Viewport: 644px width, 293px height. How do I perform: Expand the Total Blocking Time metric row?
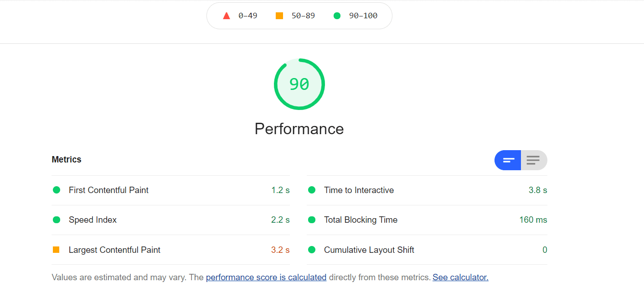tap(427, 220)
